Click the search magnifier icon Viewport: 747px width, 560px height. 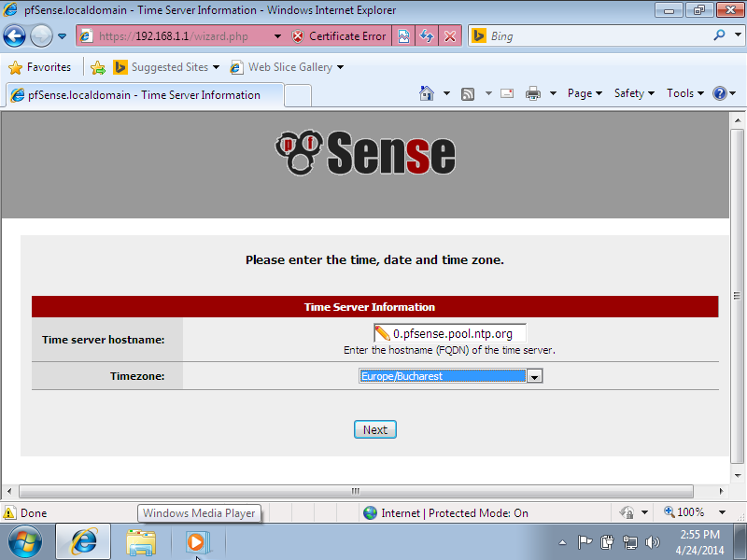click(719, 35)
